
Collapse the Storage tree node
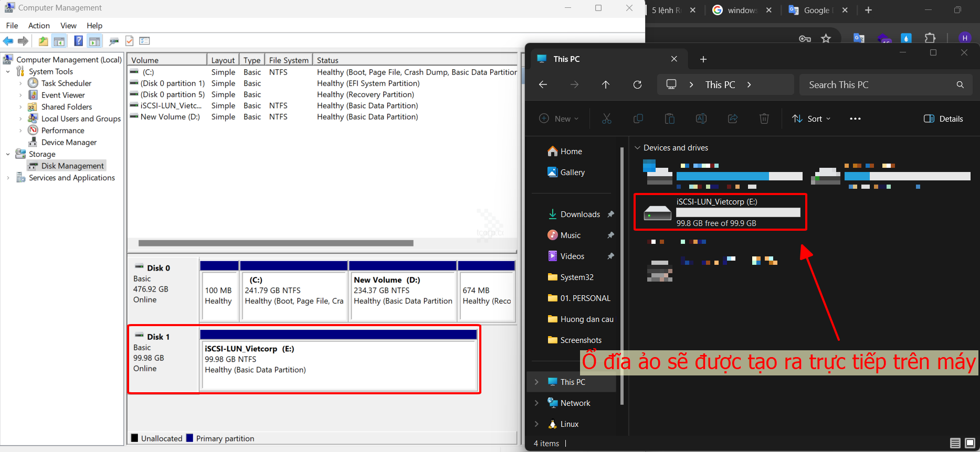(x=8, y=154)
